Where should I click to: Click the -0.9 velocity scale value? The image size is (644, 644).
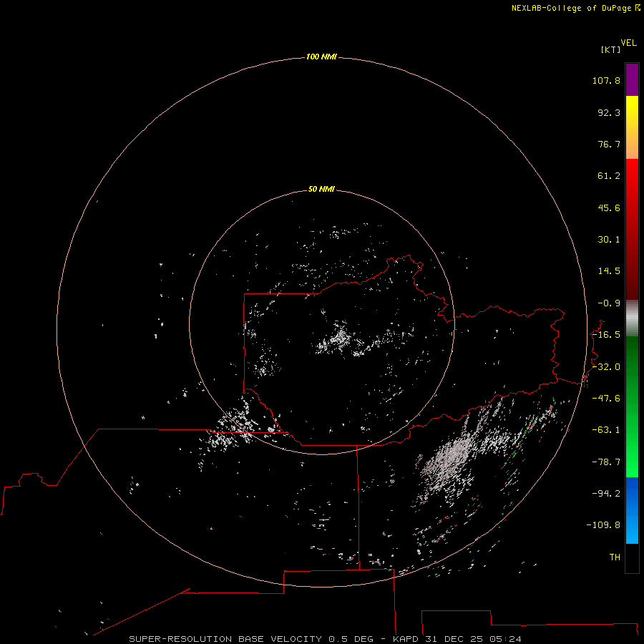pos(609,303)
